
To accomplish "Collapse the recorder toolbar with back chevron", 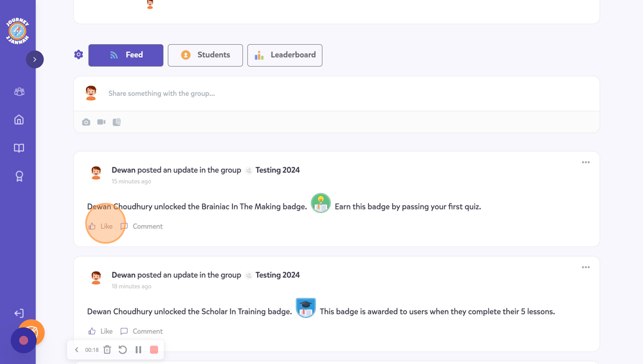I will 77,350.
